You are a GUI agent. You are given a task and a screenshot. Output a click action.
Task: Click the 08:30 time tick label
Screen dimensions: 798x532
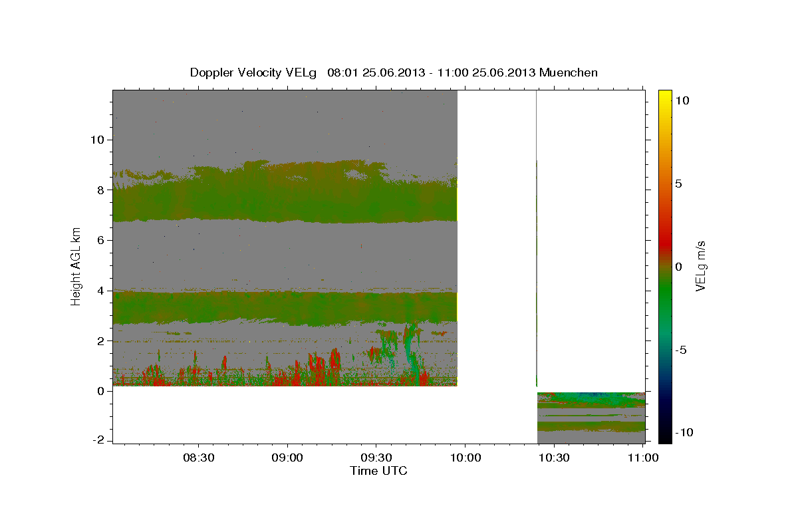[x=199, y=458]
